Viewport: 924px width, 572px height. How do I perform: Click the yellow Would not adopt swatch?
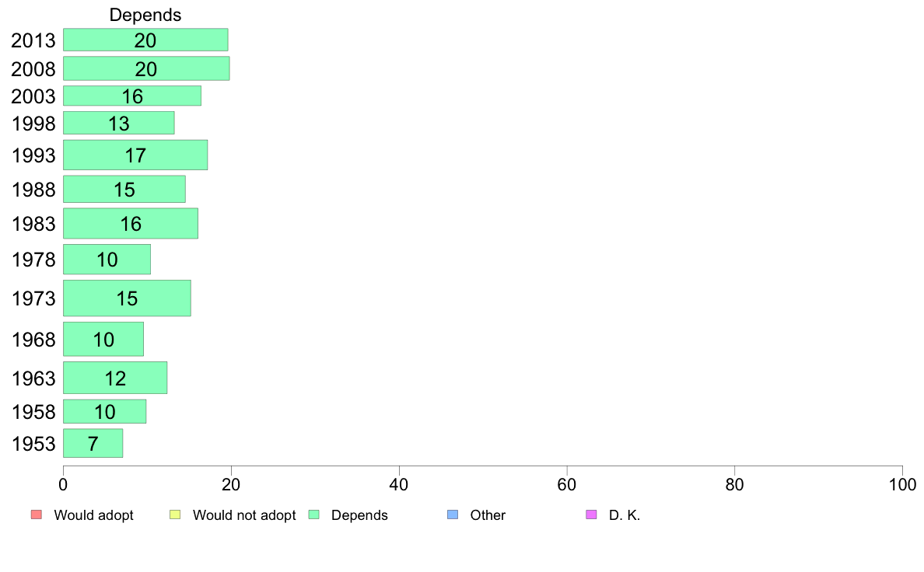point(175,514)
